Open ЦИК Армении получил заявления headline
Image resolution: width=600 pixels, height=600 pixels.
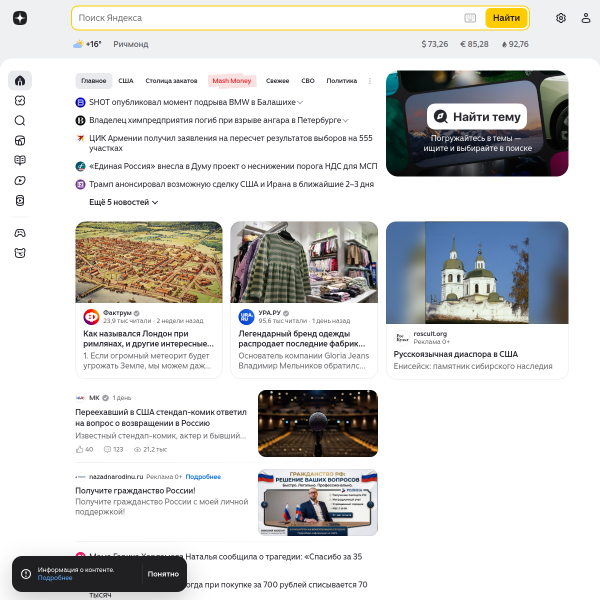point(231,143)
